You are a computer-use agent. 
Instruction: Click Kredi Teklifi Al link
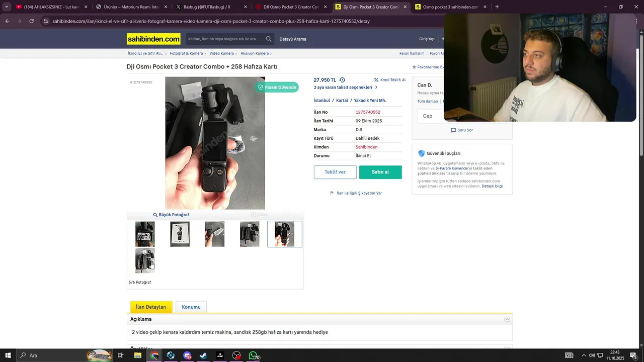[390, 80]
